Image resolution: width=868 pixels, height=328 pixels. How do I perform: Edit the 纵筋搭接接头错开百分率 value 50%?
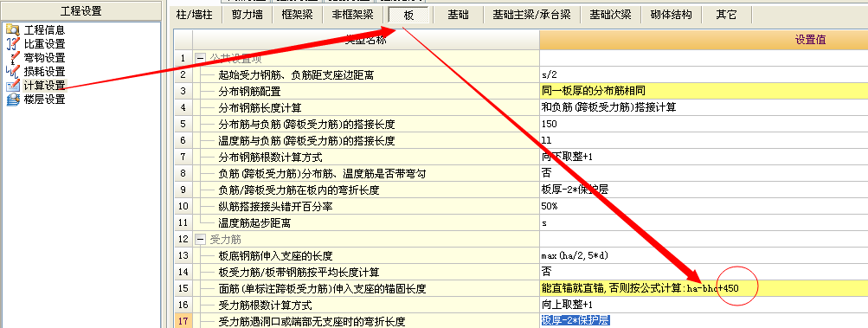(704, 206)
